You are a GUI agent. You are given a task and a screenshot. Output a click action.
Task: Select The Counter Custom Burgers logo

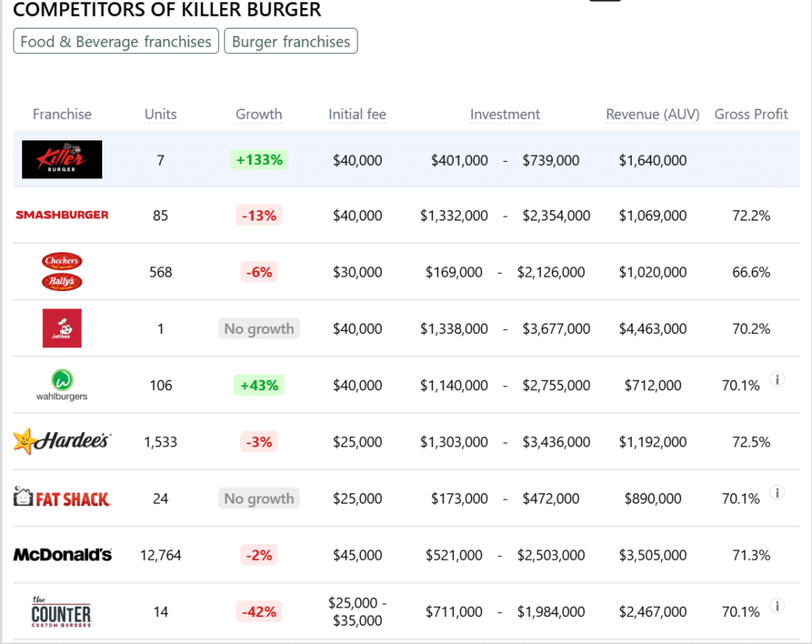coord(61,611)
